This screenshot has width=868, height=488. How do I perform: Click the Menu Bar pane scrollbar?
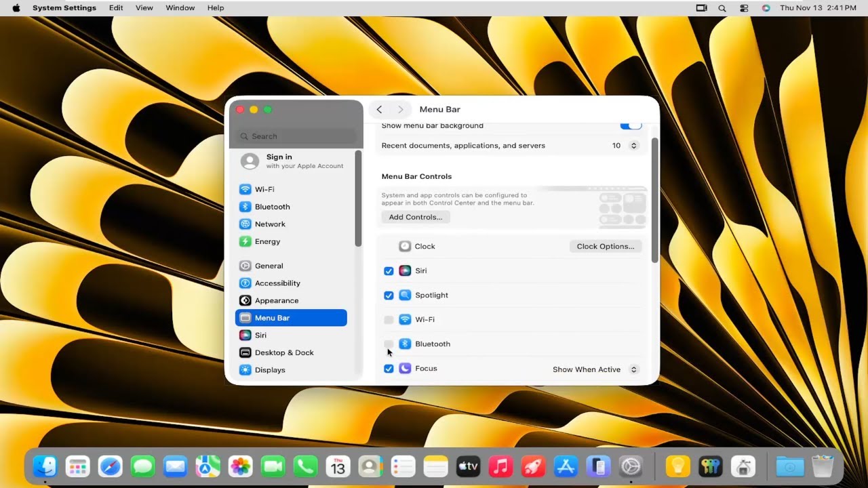click(654, 201)
